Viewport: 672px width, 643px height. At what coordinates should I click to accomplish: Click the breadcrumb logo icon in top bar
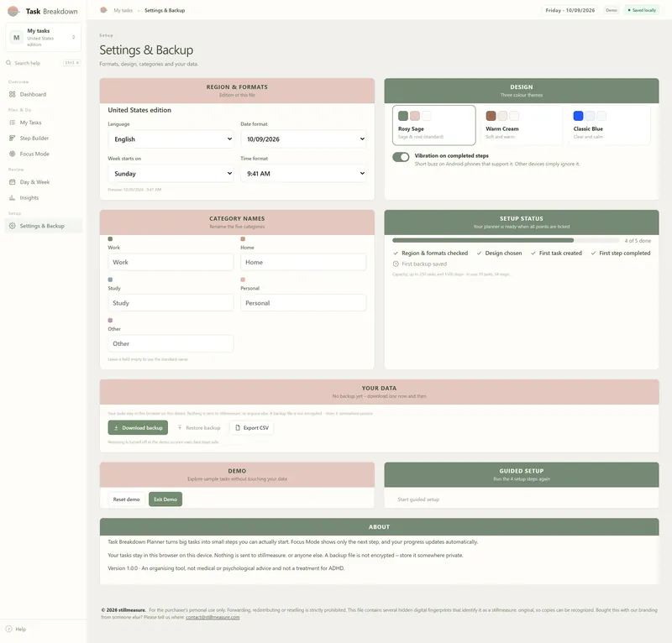[x=103, y=10]
